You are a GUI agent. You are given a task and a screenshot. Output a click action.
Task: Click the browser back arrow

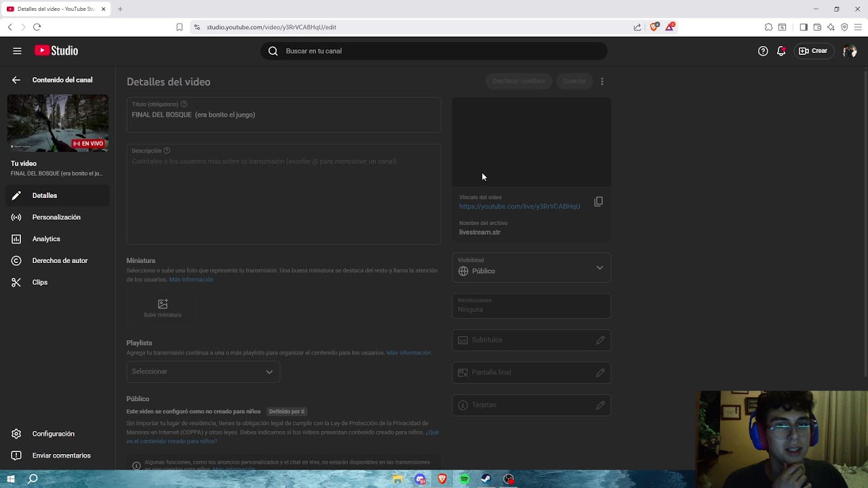pos(10,27)
